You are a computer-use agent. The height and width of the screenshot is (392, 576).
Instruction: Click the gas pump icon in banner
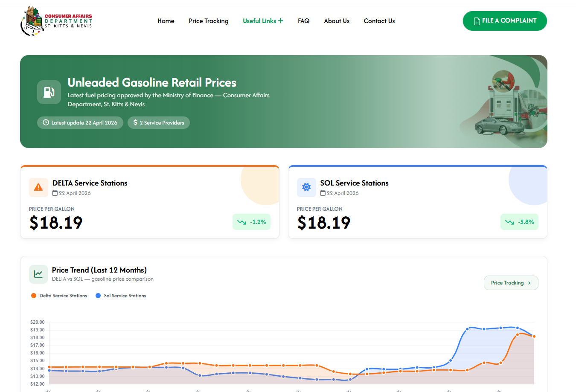pos(49,92)
